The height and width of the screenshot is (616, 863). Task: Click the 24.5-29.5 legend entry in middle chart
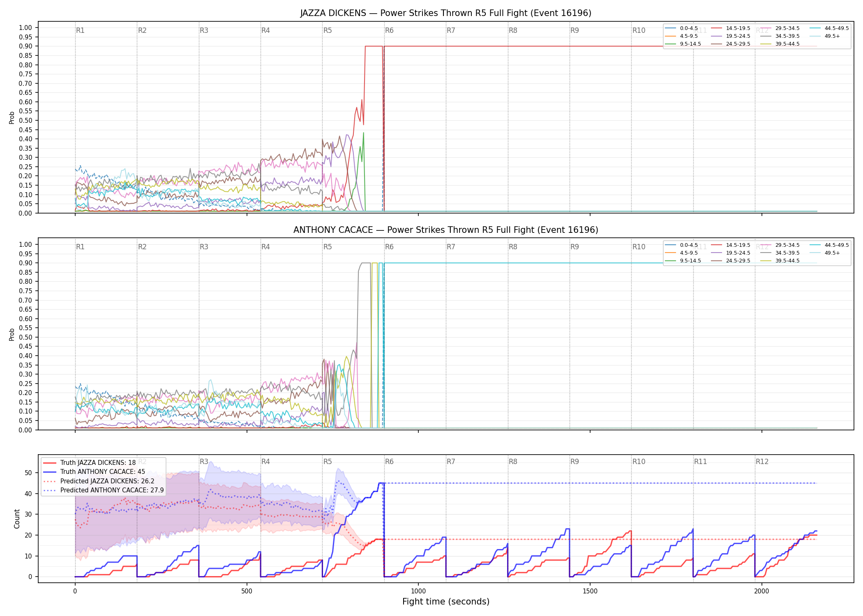coord(731,261)
